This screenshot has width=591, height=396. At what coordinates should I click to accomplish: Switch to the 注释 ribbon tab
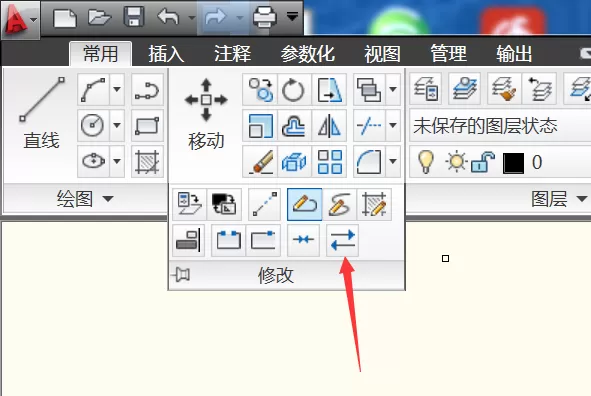click(x=232, y=54)
